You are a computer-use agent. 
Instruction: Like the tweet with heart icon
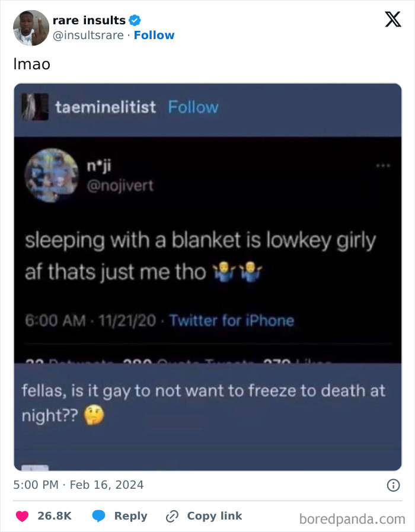[23, 516]
